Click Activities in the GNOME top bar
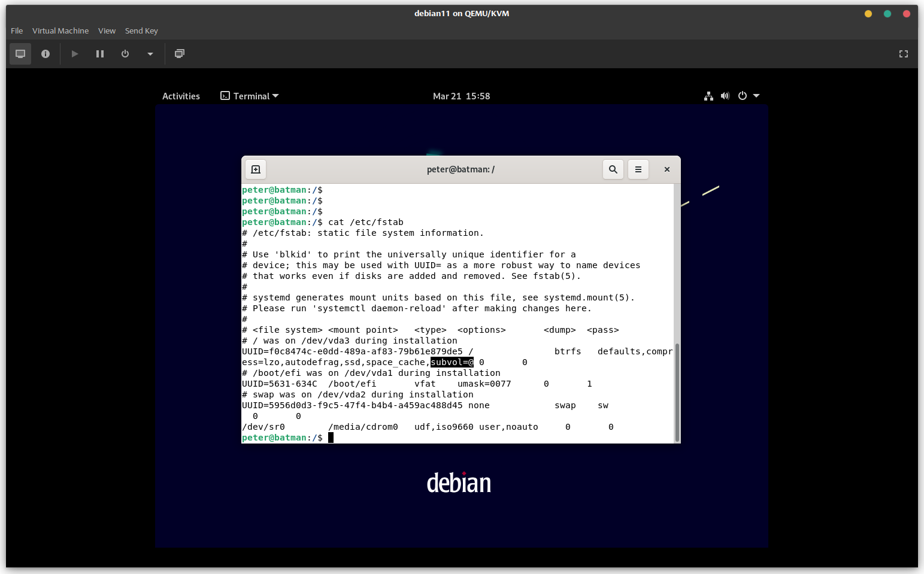The image size is (924, 574). [181, 96]
